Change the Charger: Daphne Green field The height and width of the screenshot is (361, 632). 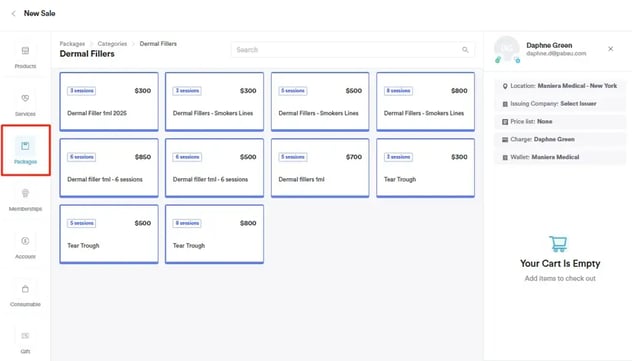tap(560, 139)
